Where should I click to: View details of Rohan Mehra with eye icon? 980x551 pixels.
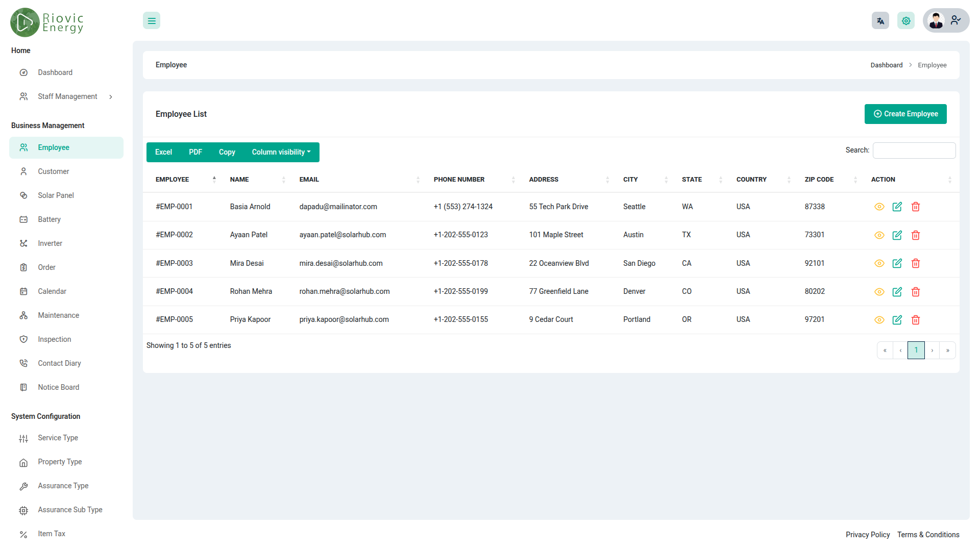879,292
